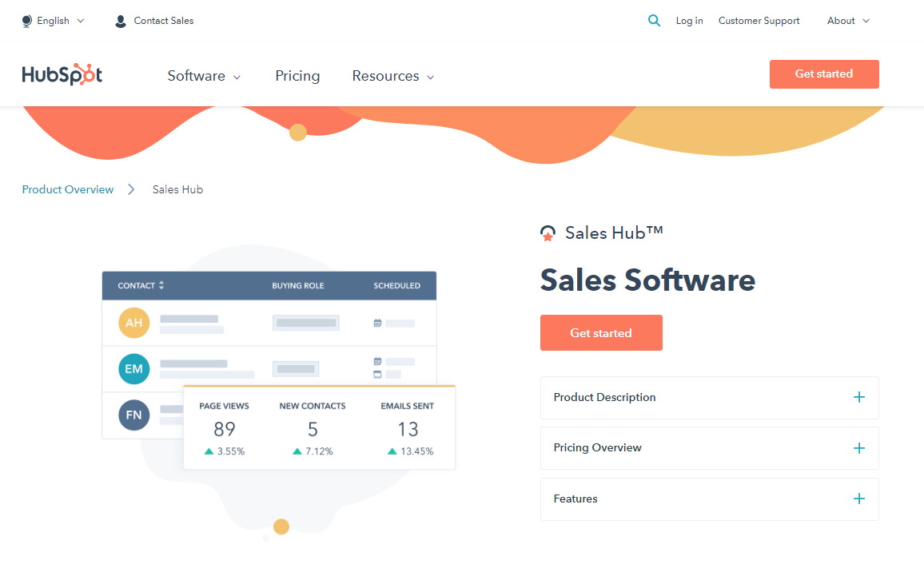Open Customer Support link

(759, 21)
